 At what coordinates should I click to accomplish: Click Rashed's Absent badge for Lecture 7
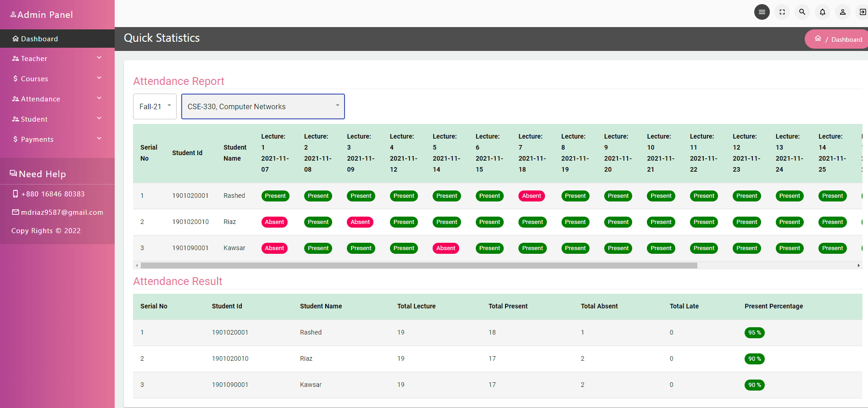click(x=532, y=196)
